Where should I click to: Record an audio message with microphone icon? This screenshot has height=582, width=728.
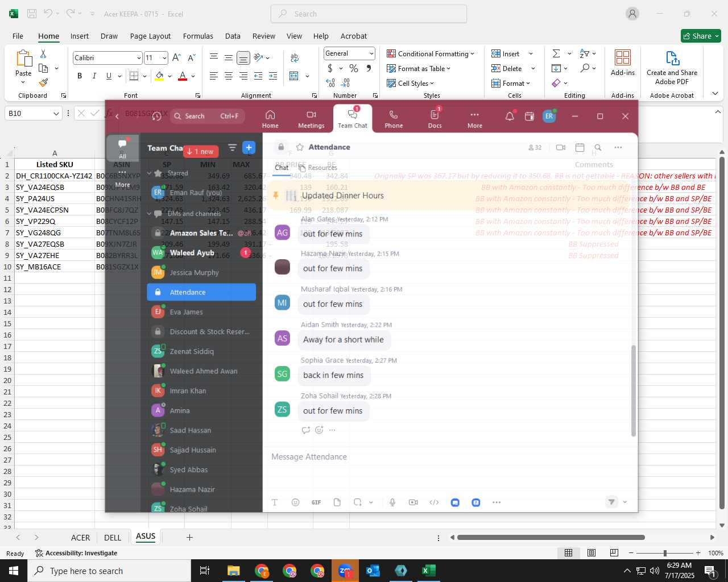point(392,502)
